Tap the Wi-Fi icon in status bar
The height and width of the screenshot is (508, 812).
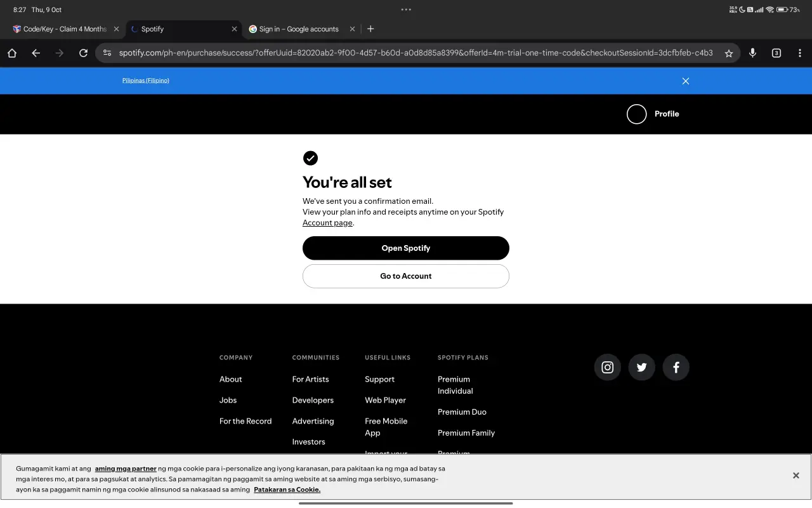pos(769,10)
